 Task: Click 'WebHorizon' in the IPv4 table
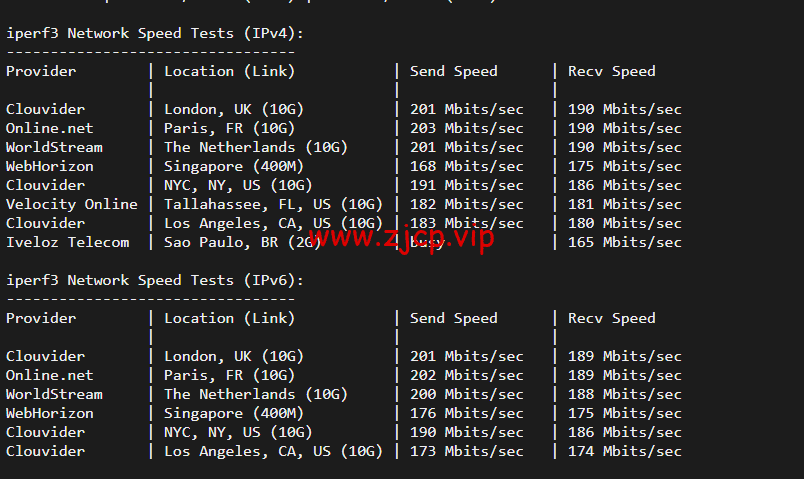tap(50, 166)
